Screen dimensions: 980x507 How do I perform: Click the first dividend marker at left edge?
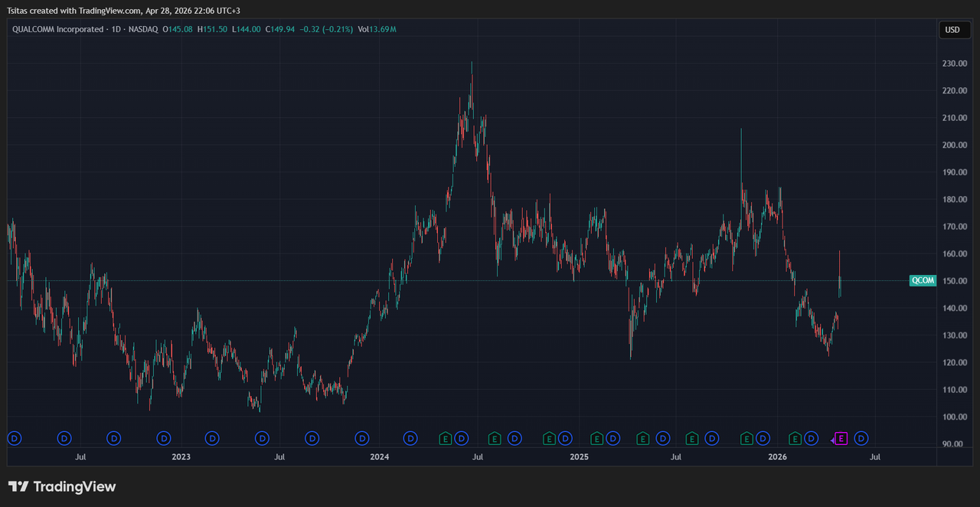14,438
